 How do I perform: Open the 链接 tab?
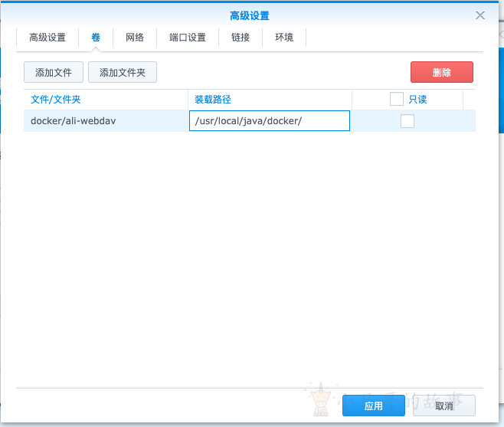pos(241,38)
